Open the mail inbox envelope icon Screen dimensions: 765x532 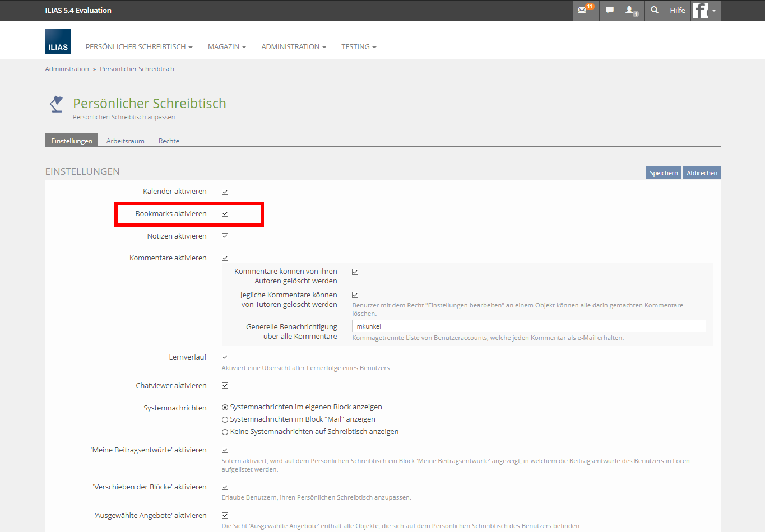(x=583, y=10)
